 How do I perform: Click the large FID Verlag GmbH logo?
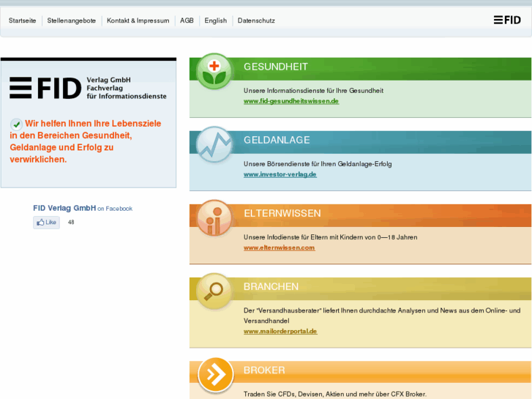(x=89, y=88)
